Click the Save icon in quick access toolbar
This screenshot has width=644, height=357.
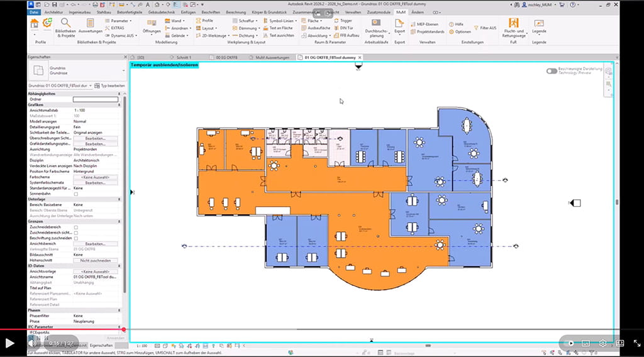click(54, 4)
